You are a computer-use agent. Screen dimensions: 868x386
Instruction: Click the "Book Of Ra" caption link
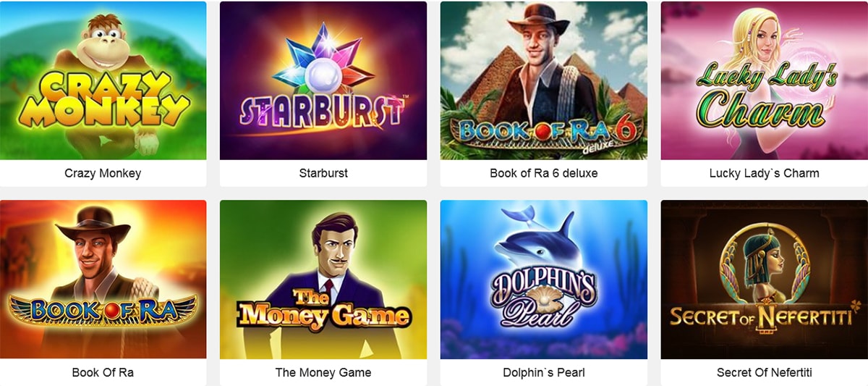click(103, 373)
